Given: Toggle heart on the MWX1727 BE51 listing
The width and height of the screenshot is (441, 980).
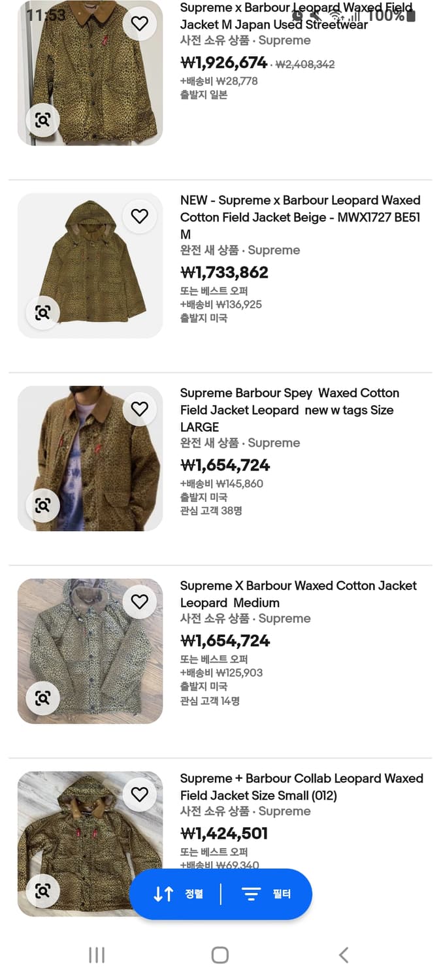Looking at the screenshot, I should 139,216.
